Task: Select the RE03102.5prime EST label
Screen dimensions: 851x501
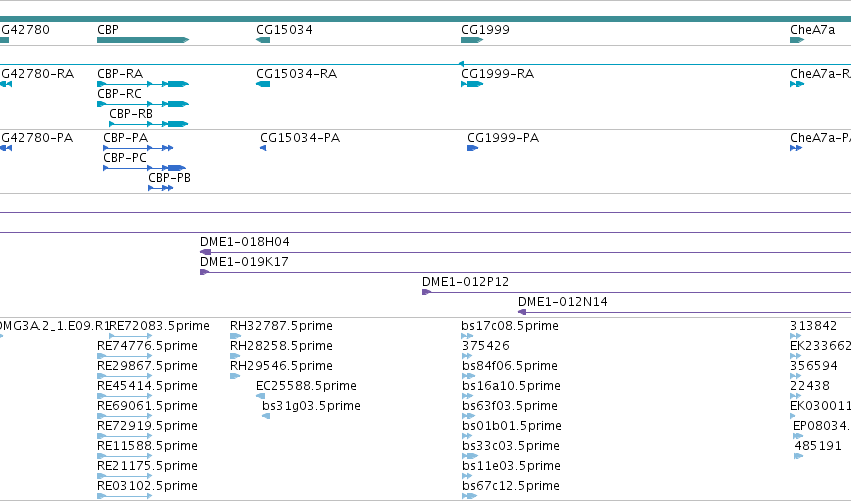Action: tap(147, 486)
